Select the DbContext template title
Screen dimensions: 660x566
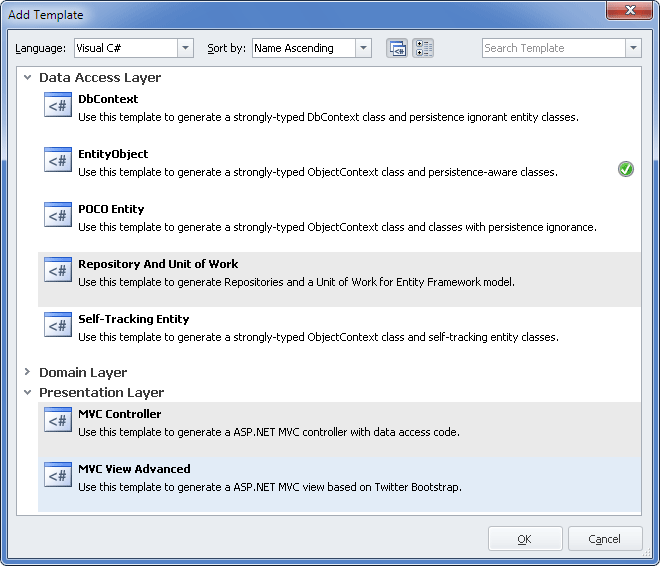click(x=108, y=99)
